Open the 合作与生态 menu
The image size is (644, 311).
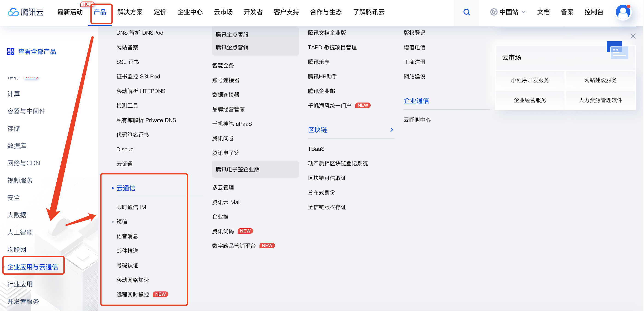(x=326, y=12)
